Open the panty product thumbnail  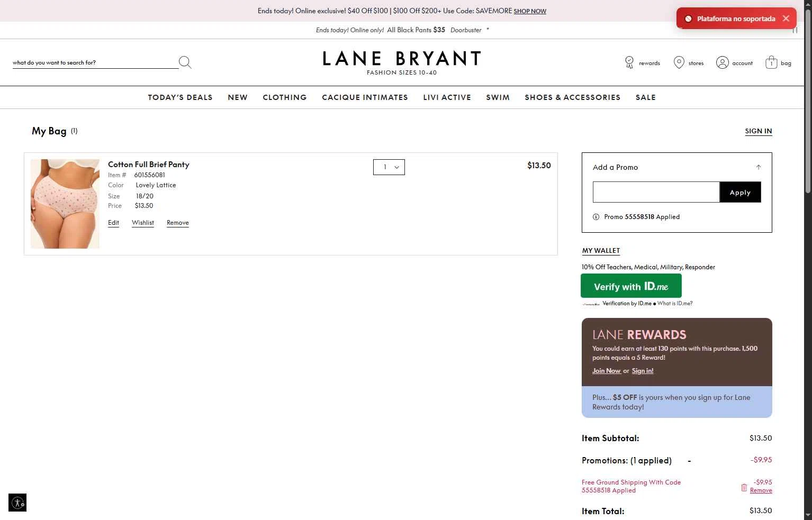click(65, 204)
